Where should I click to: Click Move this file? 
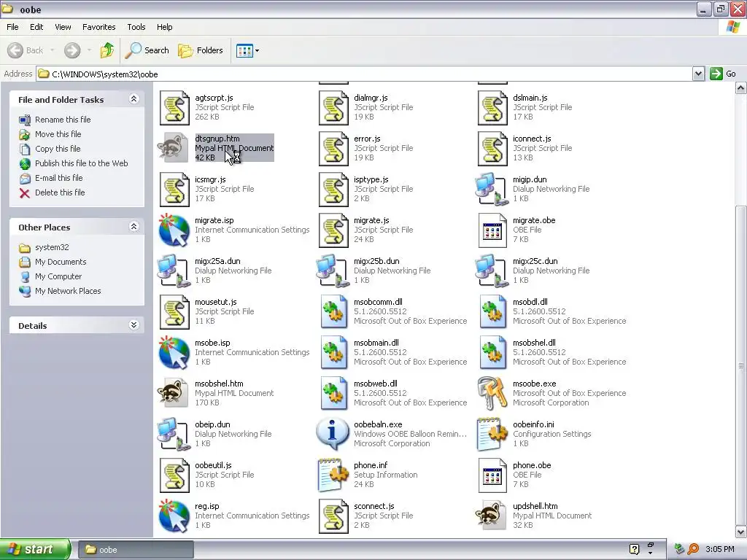click(x=50, y=134)
